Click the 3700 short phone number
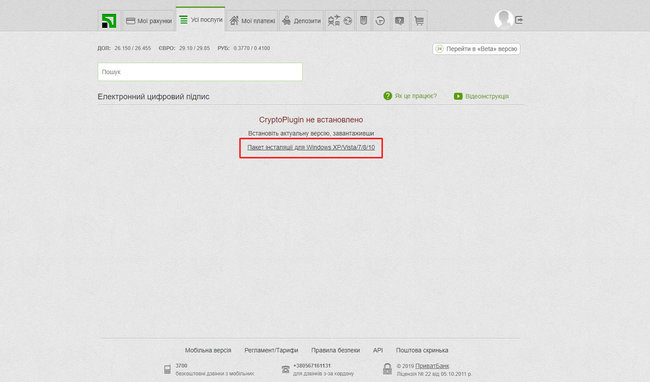The height and width of the screenshot is (382, 650). pyautogui.click(x=181, y=365)
